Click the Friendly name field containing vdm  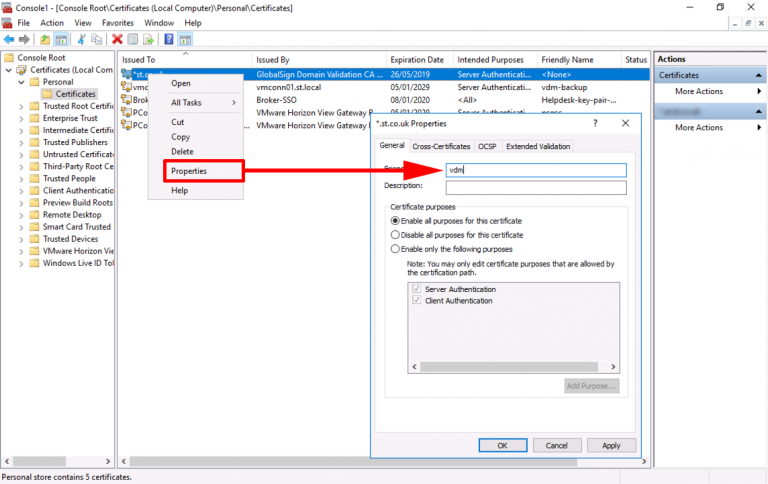click(536, 170)
